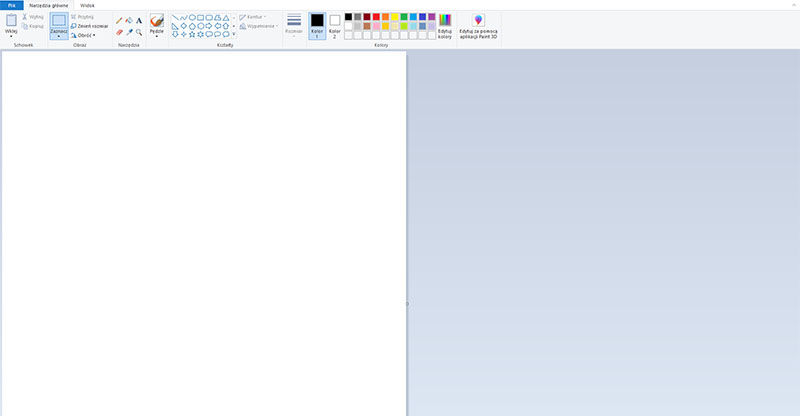Click the Zmień rozmiar resize button
Viewport: 800px width, 416px height.
pyautogui.click(x=89, y=26)
